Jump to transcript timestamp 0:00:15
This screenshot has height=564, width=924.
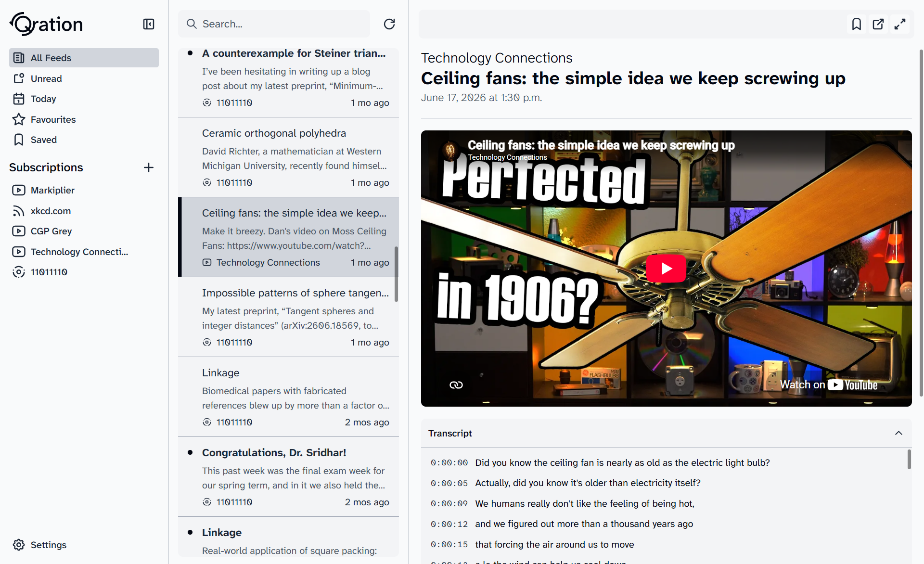coord(449,544)
